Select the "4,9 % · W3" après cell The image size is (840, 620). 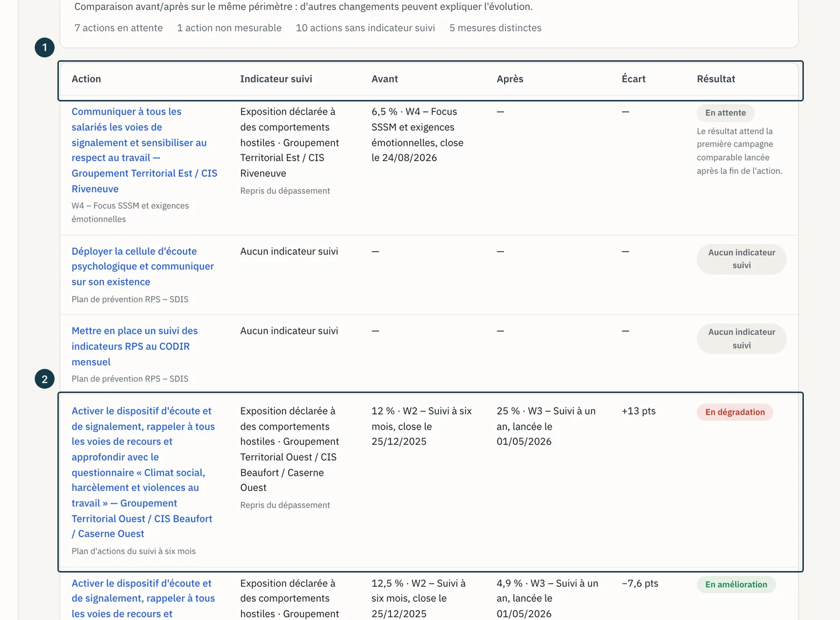548,598
